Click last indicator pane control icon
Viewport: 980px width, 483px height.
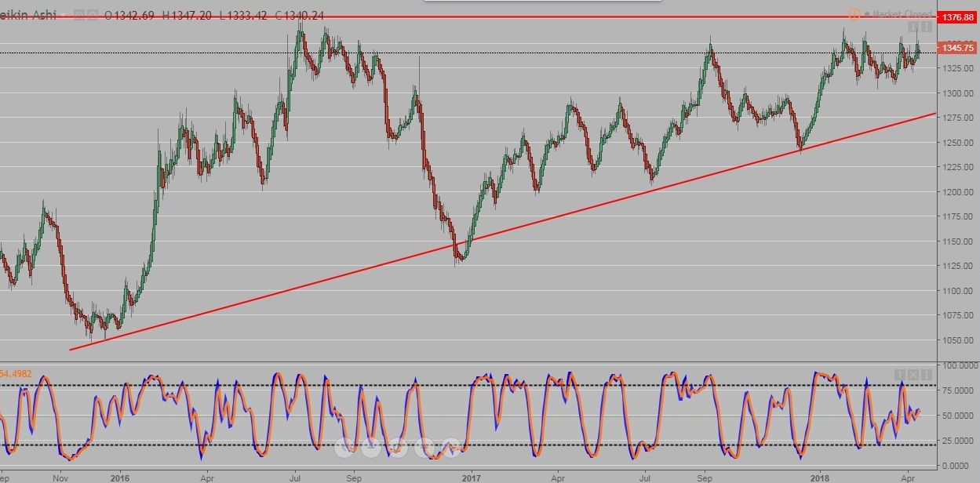(926, 375)
